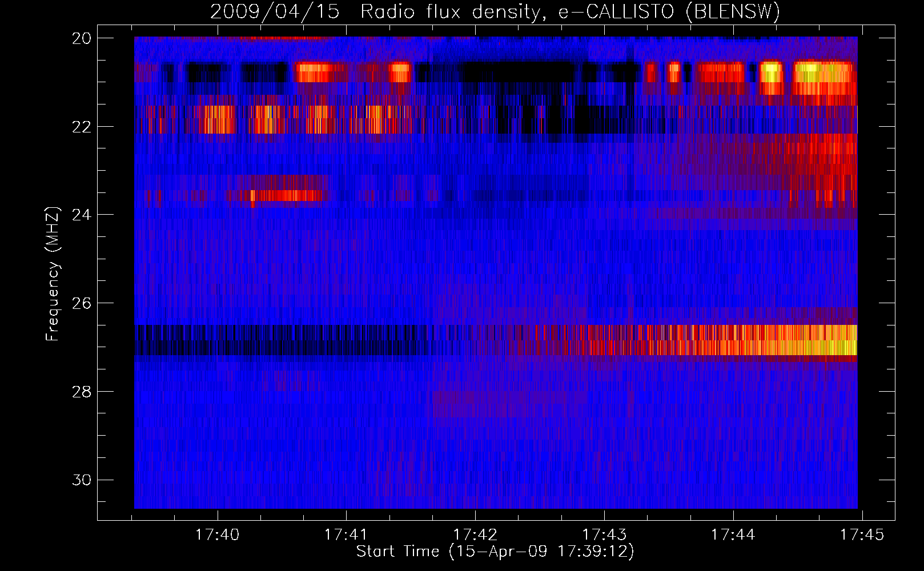Screen dimensions: 924x571
Task: Click the 17:45 time tick label
Action: pyautogui.click(x=862, y=534)
